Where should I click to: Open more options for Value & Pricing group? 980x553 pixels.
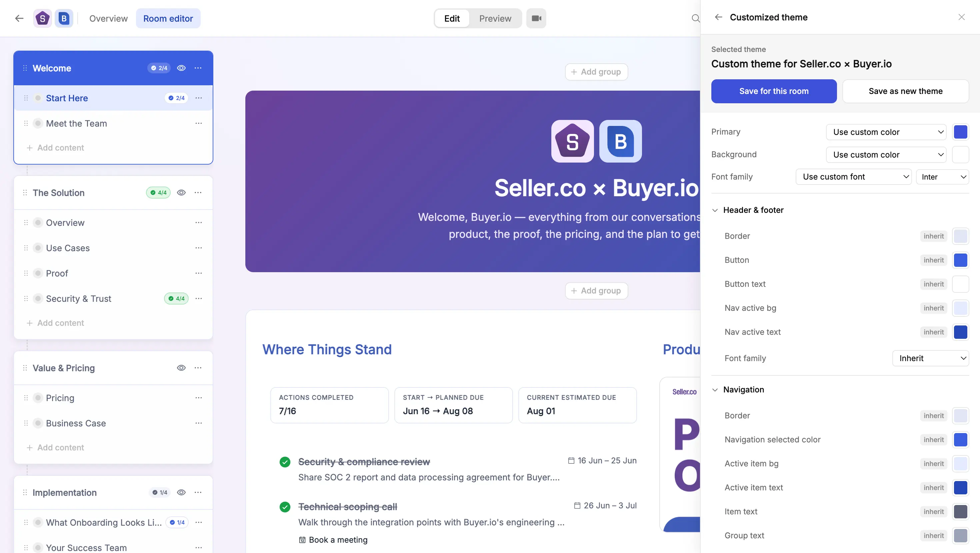pyautogui.click(x=198, y=368)
